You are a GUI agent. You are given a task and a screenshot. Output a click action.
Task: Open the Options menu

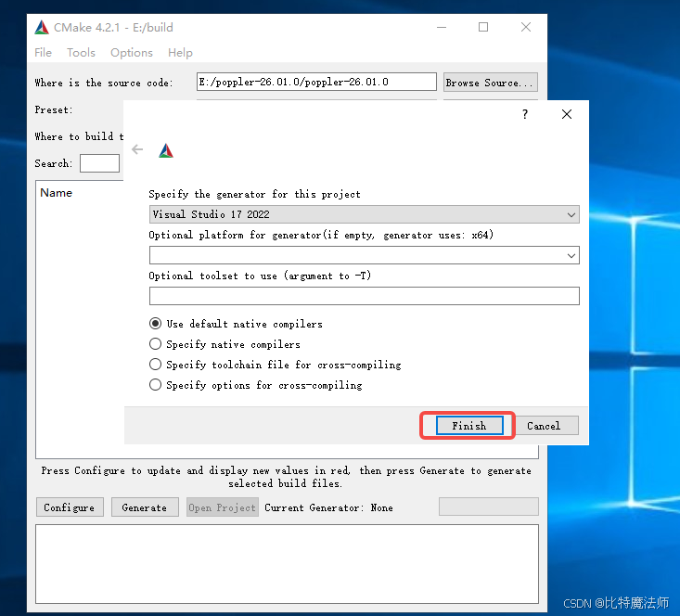(x=132, y=53)
